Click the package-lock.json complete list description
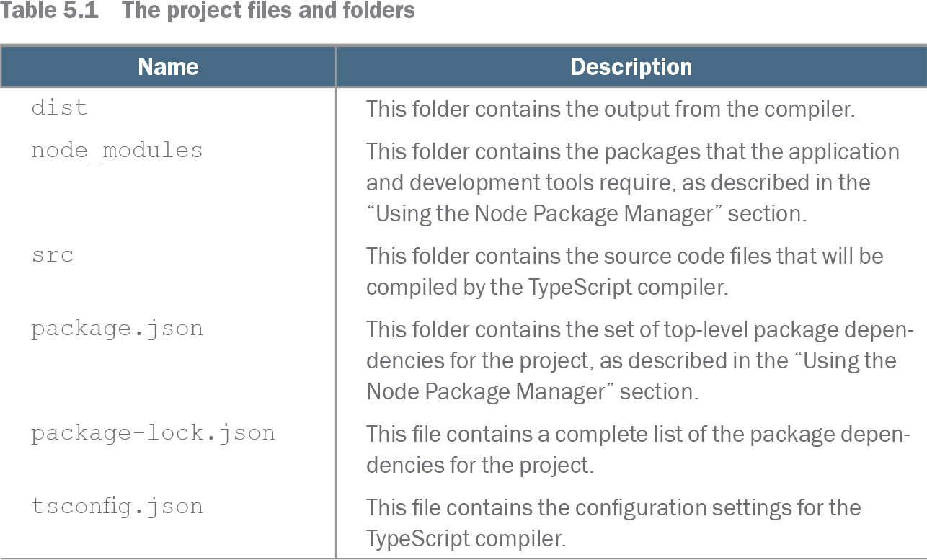This screenshot has height=560, width=927. (638, 450)
